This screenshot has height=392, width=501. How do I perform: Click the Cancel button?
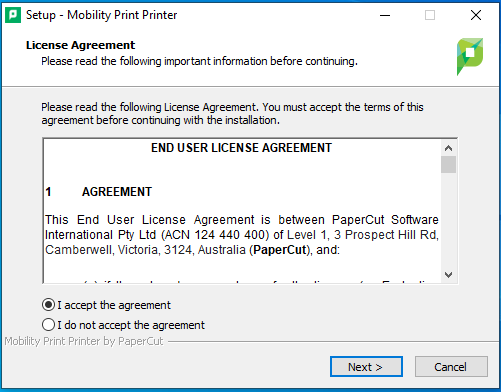451,367
